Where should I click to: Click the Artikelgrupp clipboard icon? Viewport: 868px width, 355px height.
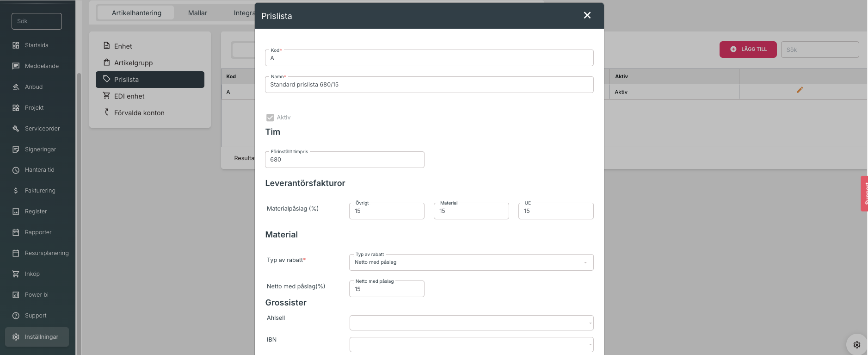107,62
